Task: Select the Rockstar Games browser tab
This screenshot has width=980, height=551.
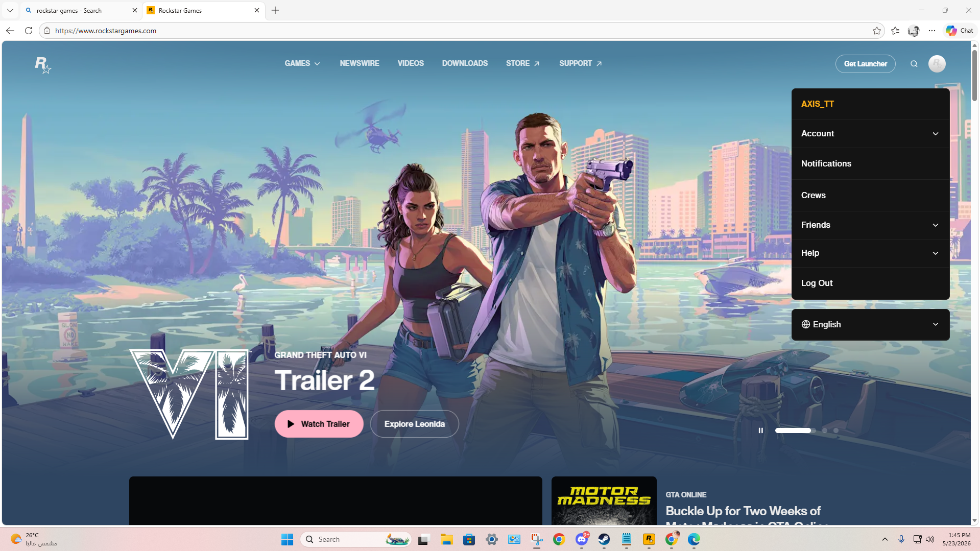Action: [203, 10]
